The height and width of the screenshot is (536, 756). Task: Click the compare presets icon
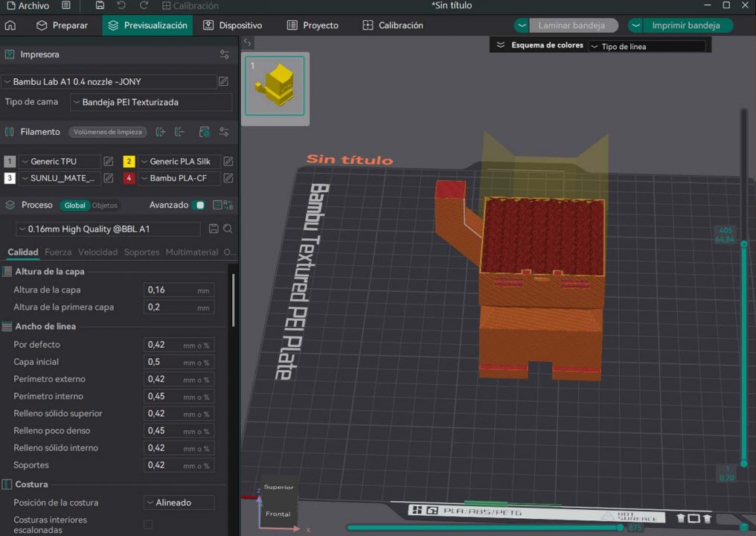click(218, 205)
